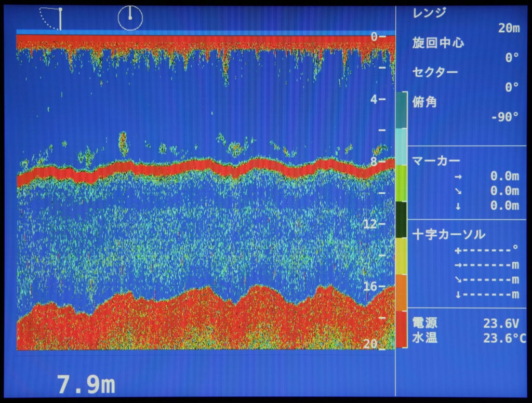This screenshot has height=403, width=532.
Task: Select the marker horizontal arrow distance icon
Action: [x=458, y=177]
